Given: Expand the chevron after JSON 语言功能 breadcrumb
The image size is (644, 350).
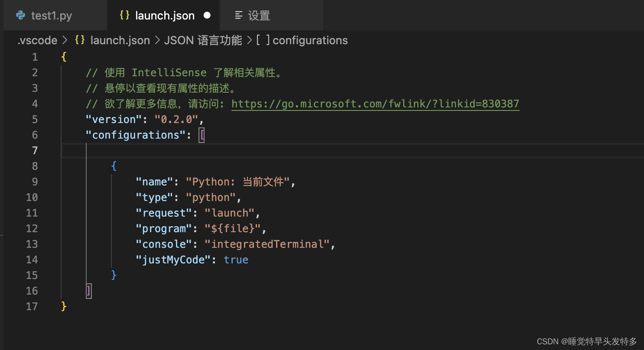Looking at the screenshot, I should (x=248, y=40).
